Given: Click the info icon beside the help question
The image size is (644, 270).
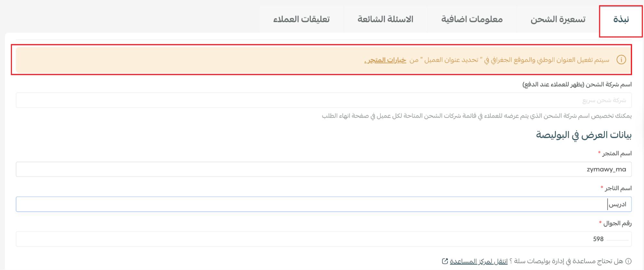Looking at the screenshot, I should point(628,261).
